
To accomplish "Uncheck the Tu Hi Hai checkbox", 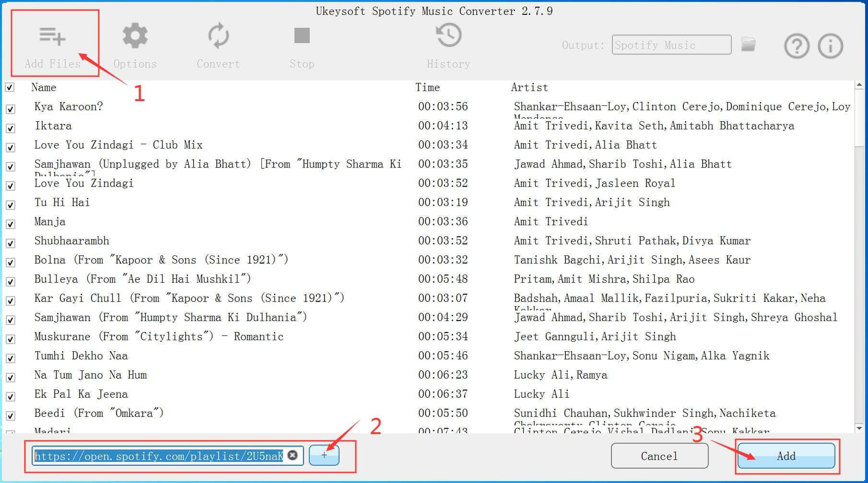I will (x=10, y=205).
